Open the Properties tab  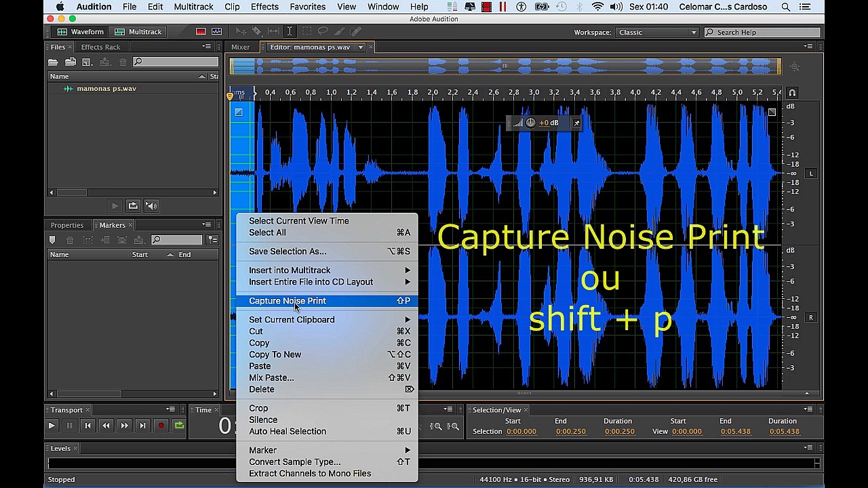(x=67, y=225)
